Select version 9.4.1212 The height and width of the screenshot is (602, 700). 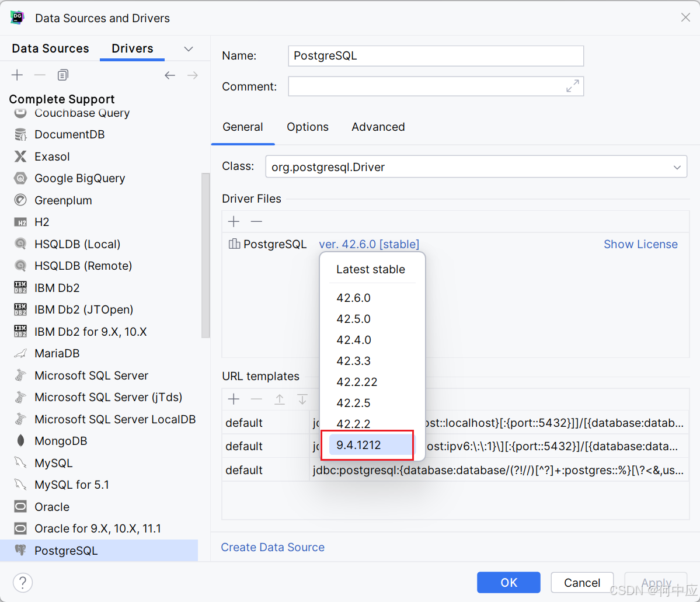click(x=372, y=445)
